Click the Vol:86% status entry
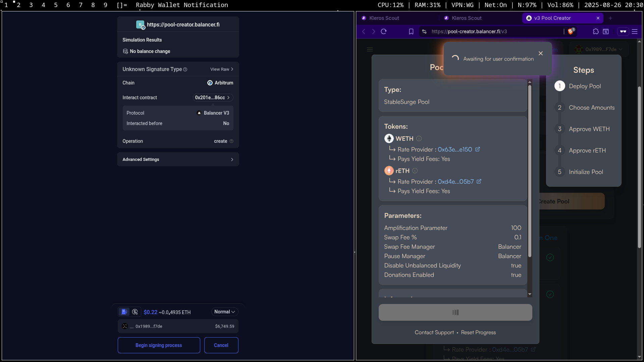The image size is (644, 362). 560,5
